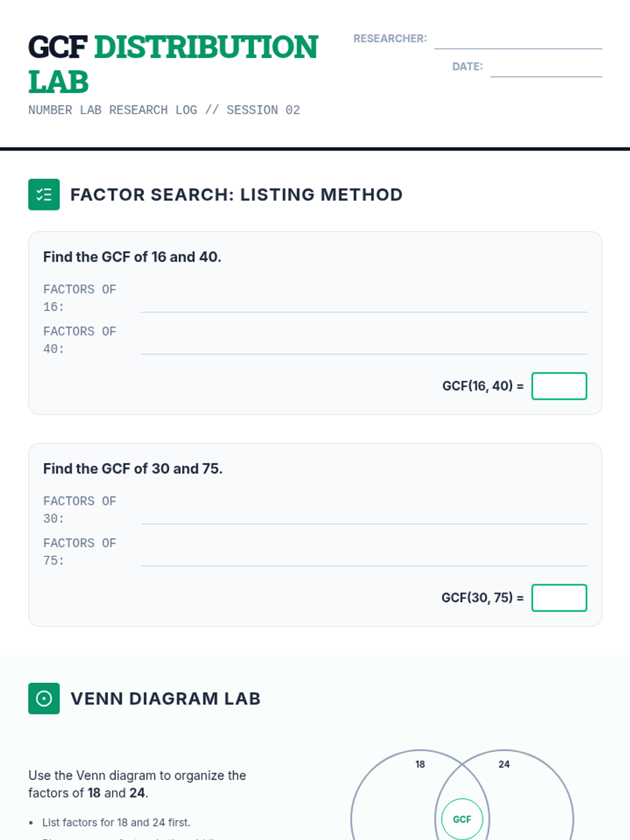Viewport: 630px width, 840px height.
Task: Click the 18 label in Venn diagram
Action: coord(420,764)
